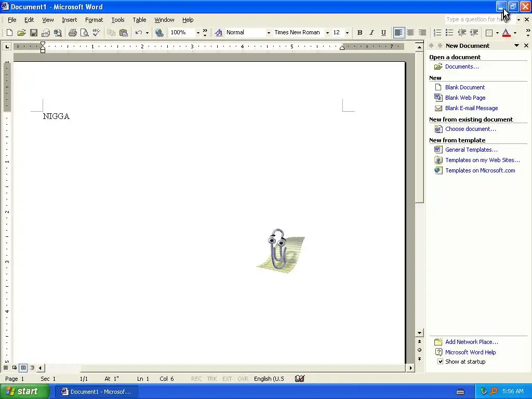Enable Align Right paragraph alignment
This screenshot has height=399, width=532.
tap(422, 33)
